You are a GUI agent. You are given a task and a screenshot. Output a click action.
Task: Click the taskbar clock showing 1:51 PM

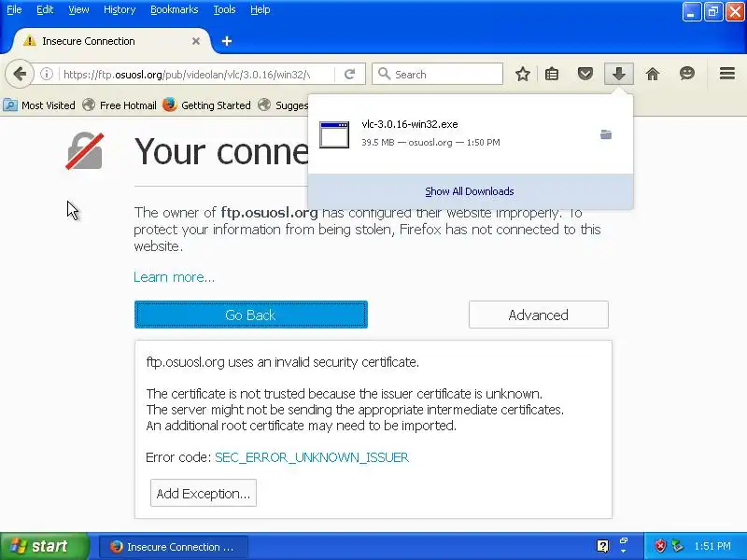coord(712,546)
